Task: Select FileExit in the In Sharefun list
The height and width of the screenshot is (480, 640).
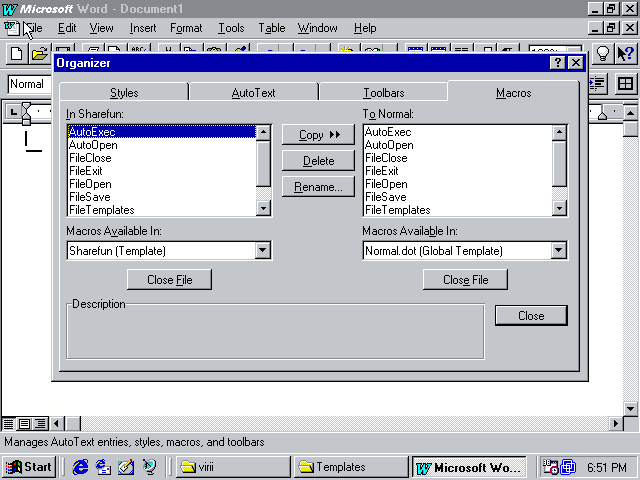Action: click(x=162, y=171)
